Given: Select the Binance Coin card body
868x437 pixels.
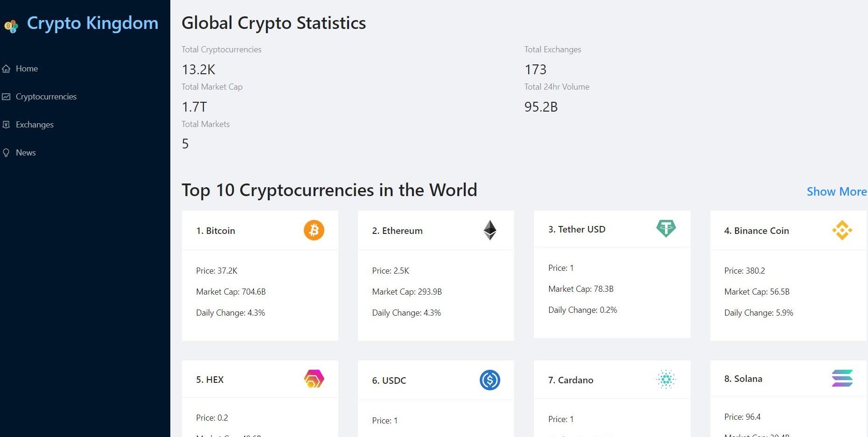Looking at the screenshot, I should click(788, 292).
